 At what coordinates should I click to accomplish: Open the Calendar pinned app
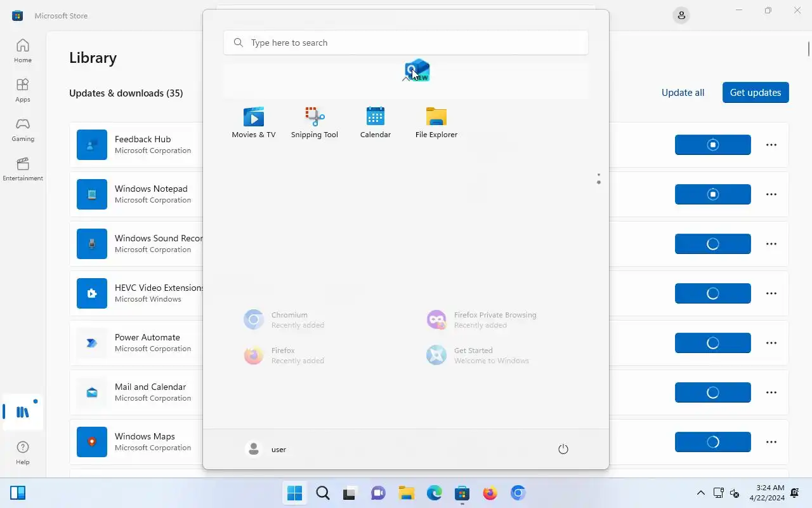pos(376,123)
